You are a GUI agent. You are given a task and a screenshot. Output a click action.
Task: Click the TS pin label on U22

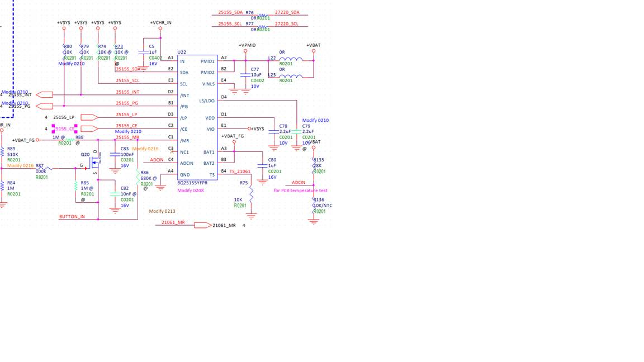(x=212, y=175)
